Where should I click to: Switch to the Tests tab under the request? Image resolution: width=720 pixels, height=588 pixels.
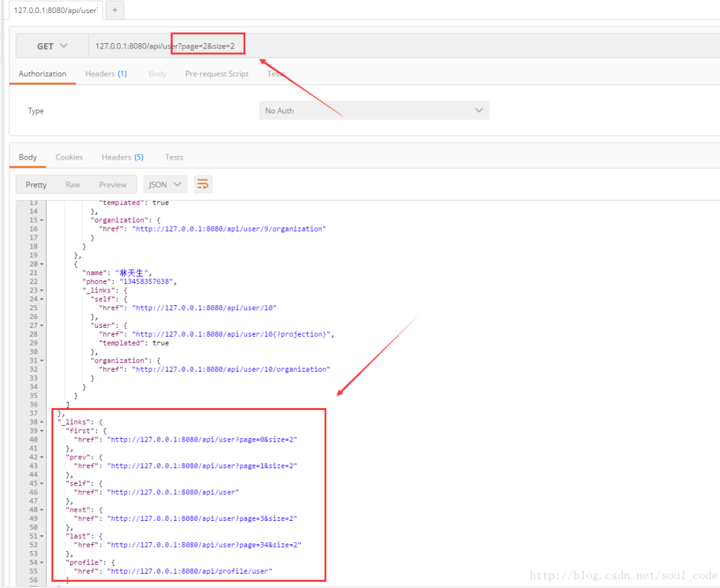coord(274,73)
